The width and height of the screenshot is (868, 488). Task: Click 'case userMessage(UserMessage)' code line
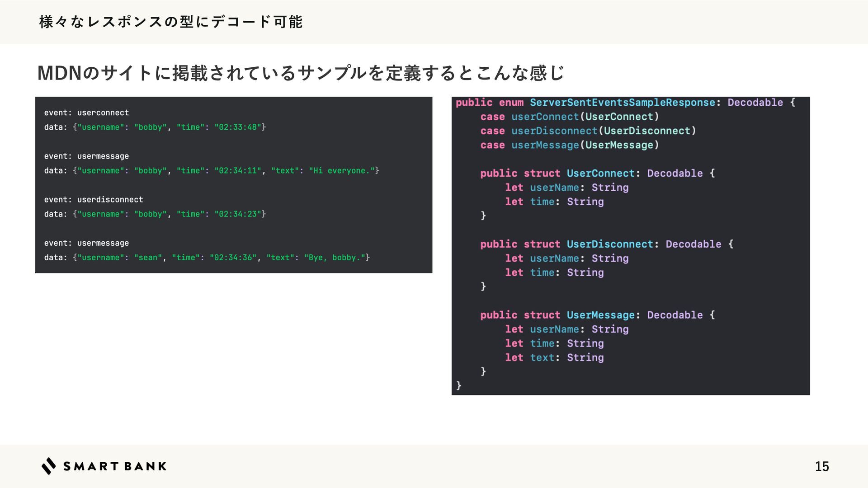click(x=569, y=145)
